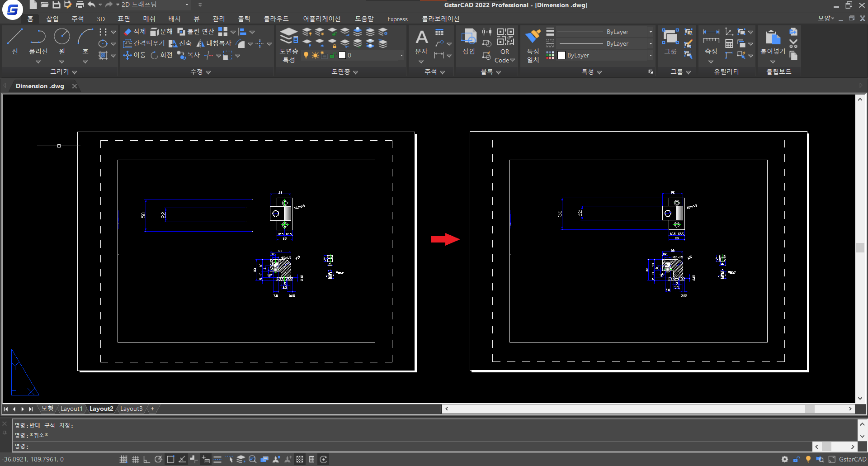Click the calculator icon in Utilities panel

click(729, 44)
